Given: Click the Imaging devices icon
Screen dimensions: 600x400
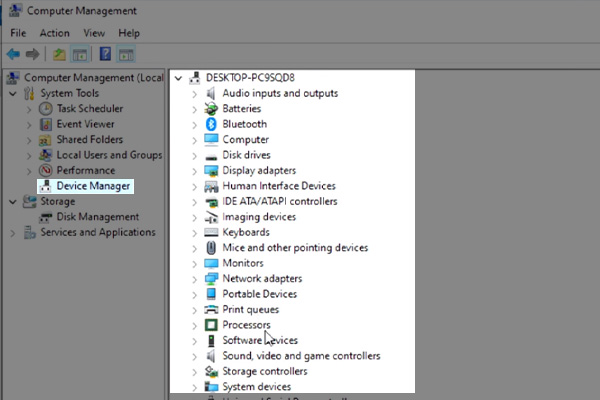Looking at the screenshot, I should pyautogui.click(x=211, y=217).
